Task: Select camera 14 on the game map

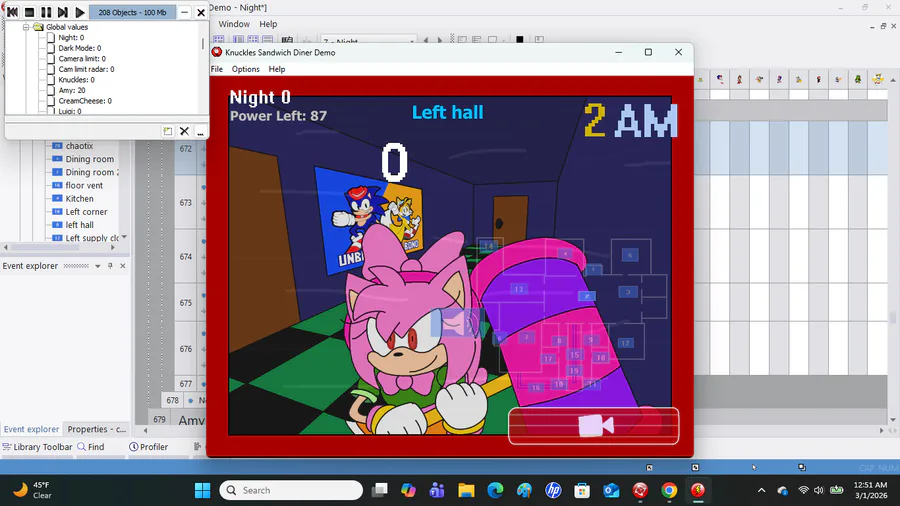Action: (488, 246)
